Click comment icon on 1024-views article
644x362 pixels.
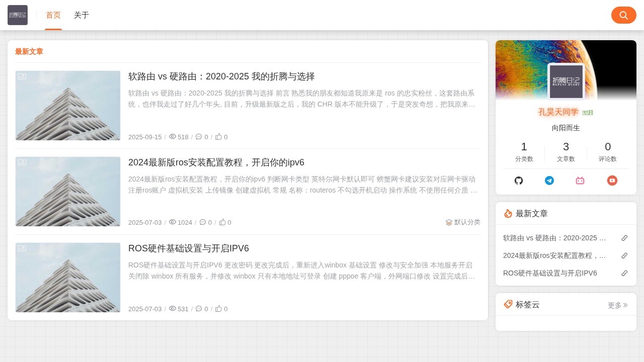(203, 222)
